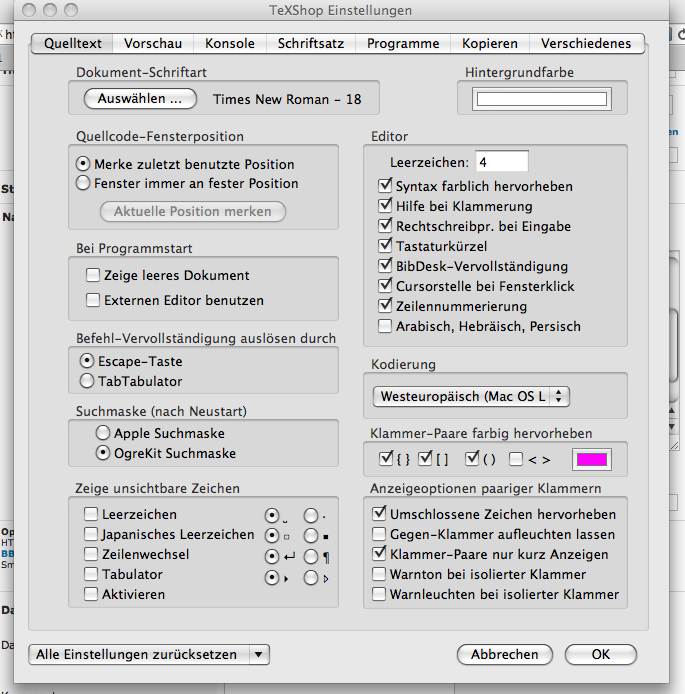Enable Japanisches Leerzeichen display
Image resolution: width=685 pixels, height=694 pixels.
pyautogui.click(x=91, y=534)
